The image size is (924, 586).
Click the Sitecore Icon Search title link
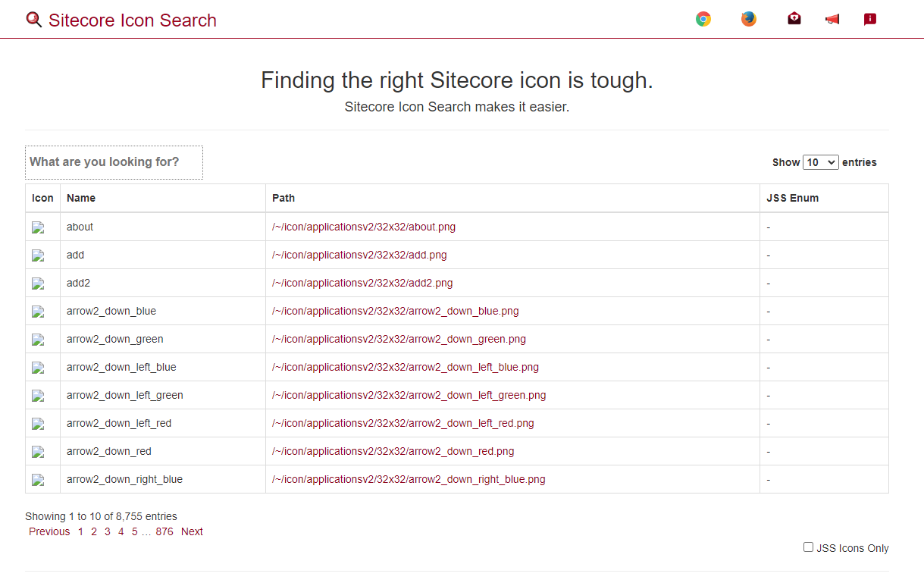pyautogui.click(x=133, y=20)
